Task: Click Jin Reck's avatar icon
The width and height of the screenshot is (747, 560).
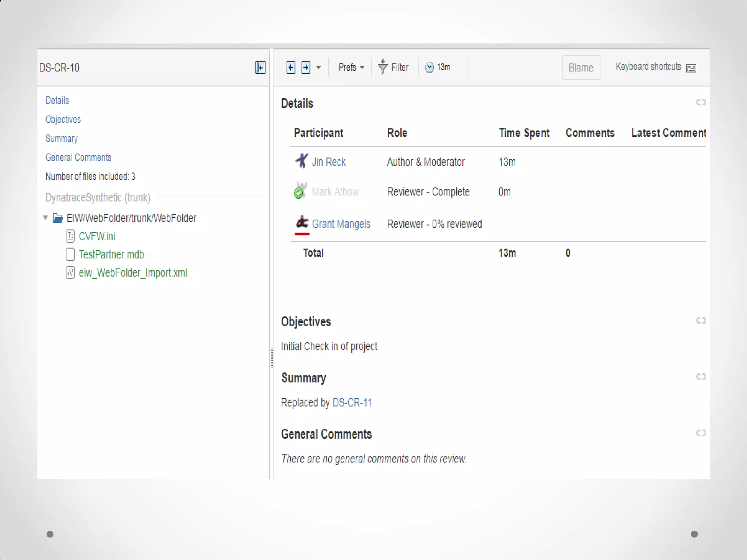Action: [x=301, y=161]
